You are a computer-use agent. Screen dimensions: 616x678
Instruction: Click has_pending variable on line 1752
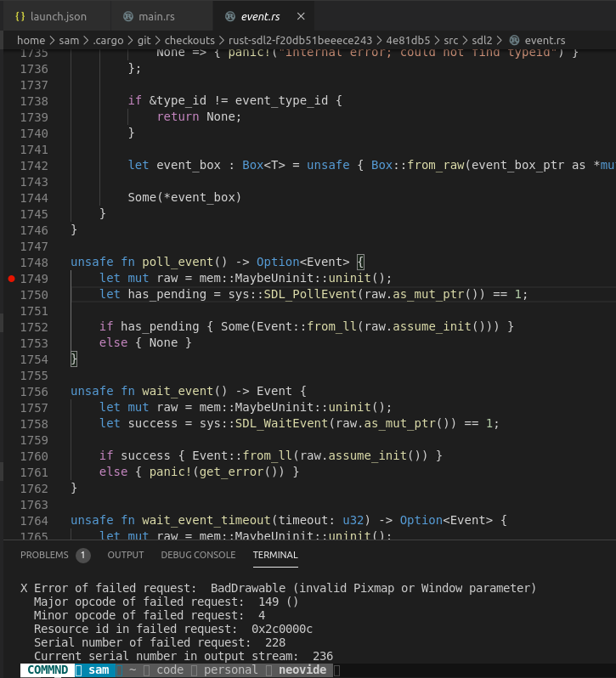click(160, 327)
